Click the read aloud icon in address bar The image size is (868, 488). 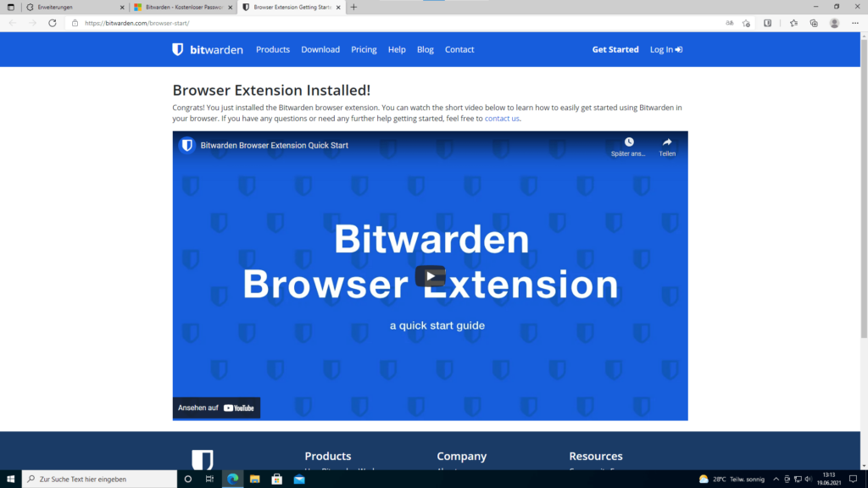point(730,23)
